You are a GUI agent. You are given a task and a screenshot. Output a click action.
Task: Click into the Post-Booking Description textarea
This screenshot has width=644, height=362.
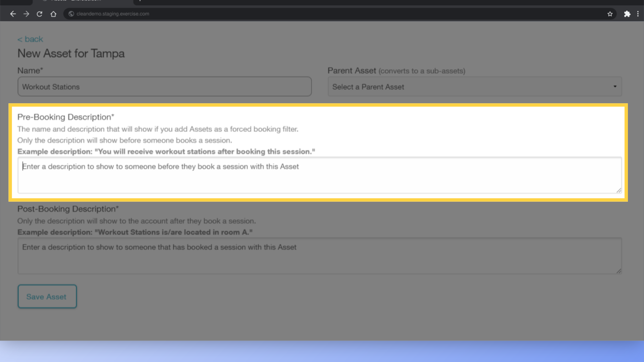[x=319, y=256]
